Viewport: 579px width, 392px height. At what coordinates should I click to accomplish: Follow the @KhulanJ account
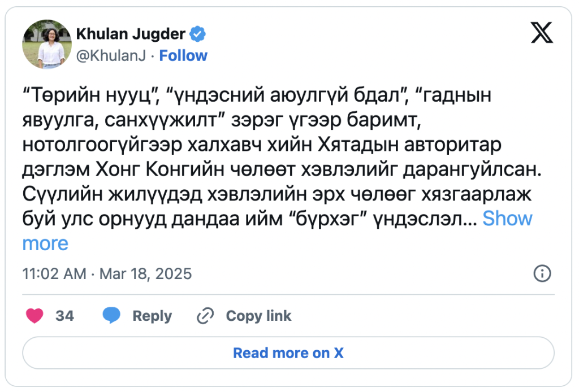[x=183, y=56]
